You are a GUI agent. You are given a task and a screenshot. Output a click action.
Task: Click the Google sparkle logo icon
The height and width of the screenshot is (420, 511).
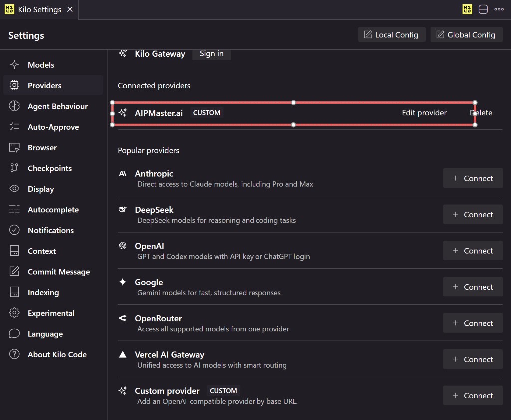[123, 282]
